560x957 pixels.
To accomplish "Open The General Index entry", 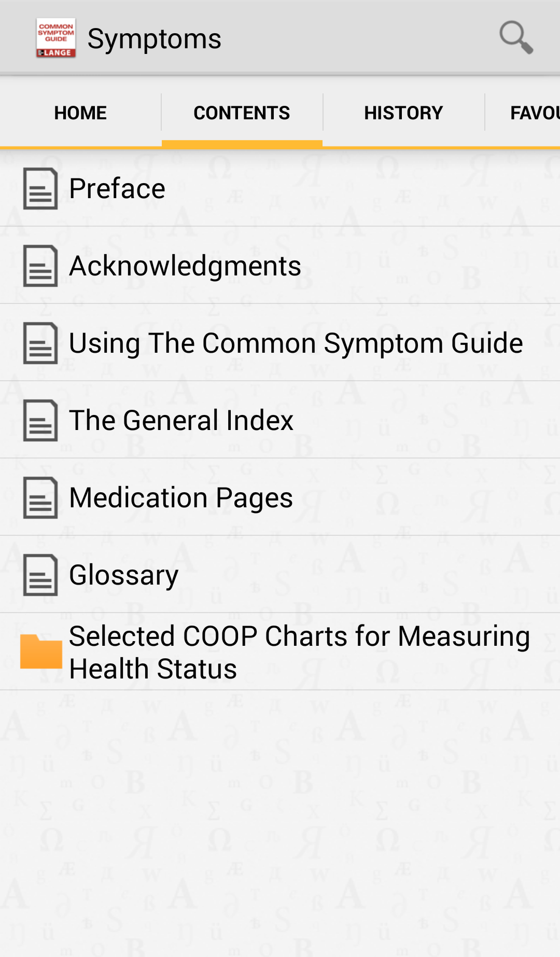I will click(280, 420).
